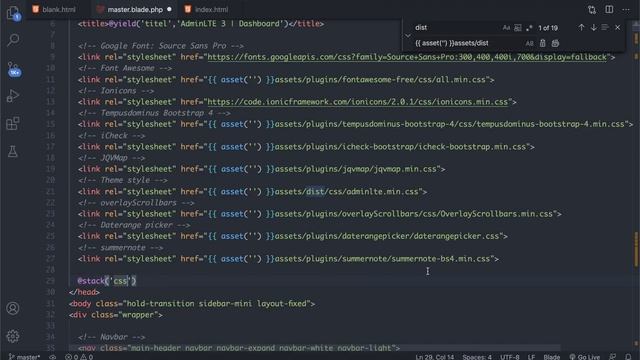Click the Theme style comment
Screen dimensions: 640x360
coord(122,180)
